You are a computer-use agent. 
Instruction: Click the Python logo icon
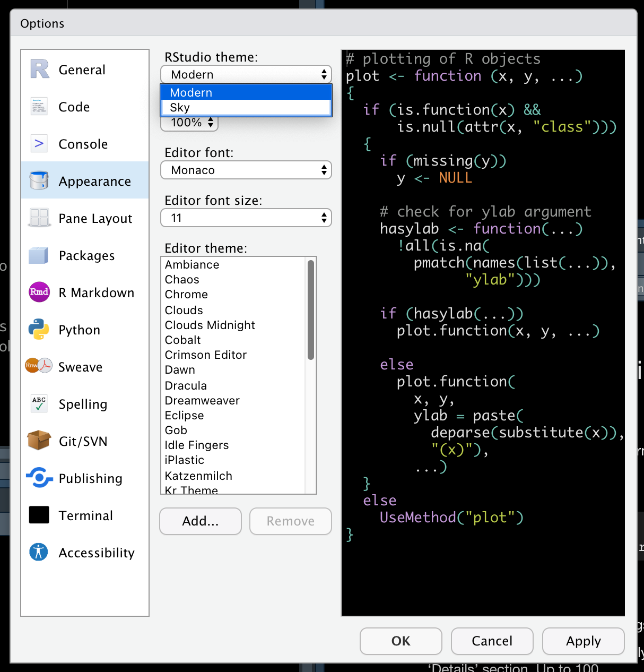39,330
